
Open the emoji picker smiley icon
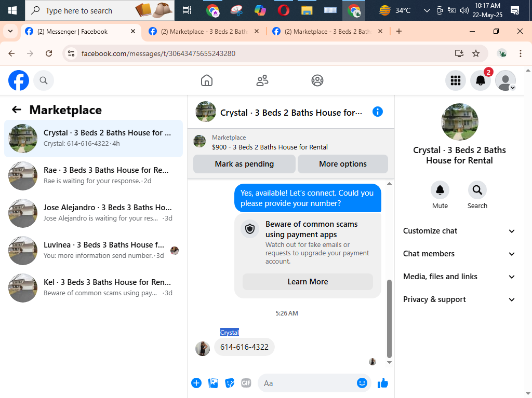362,383
